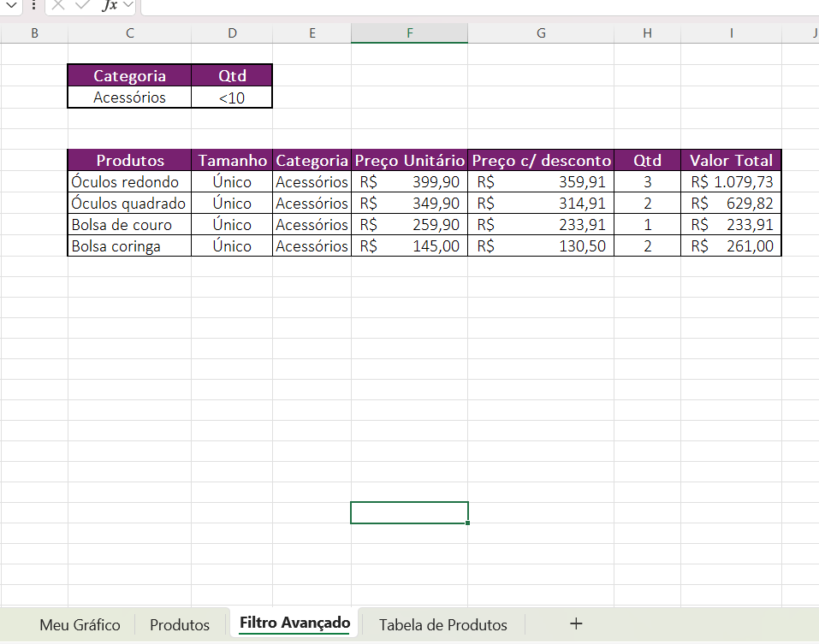This screenshot has height=644, width=819.
Task: Select total value cell R$ 1.079,73
Action: point(731,181)
